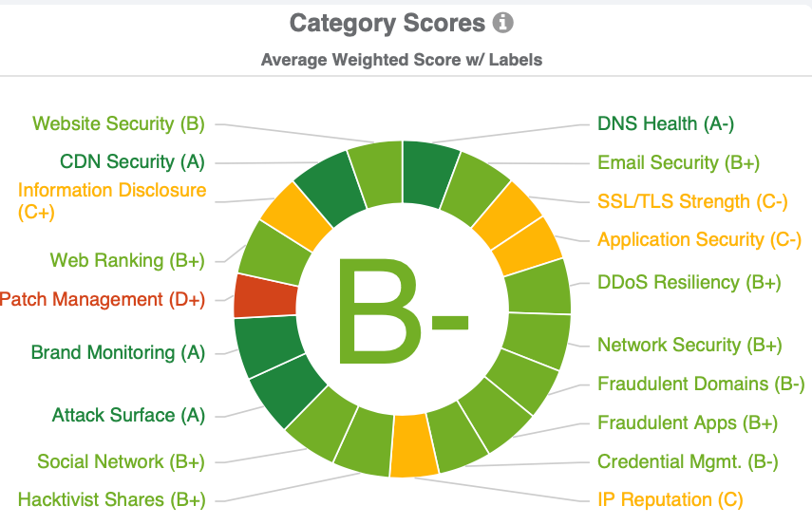The height and width of the screenshot is (525, 812).
Task: Select the Credential Mgmt. (B-) label
Action: coord(688,462)
